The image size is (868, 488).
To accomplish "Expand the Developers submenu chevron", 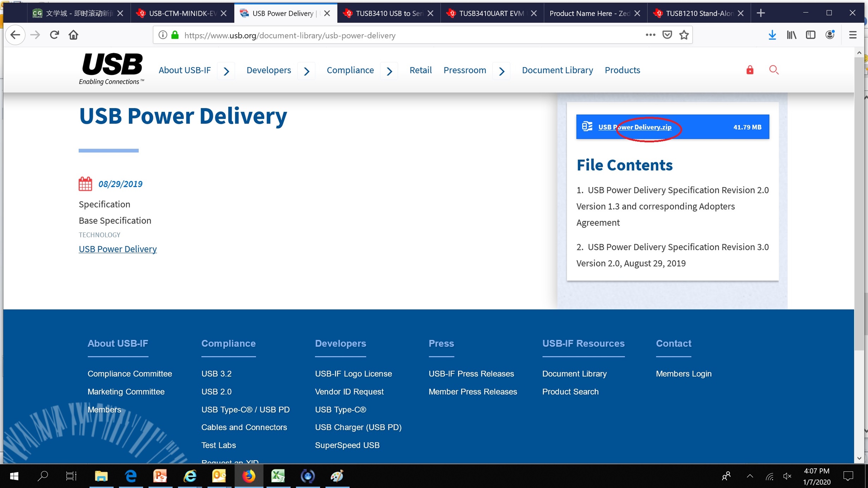I will click(306, 71).
